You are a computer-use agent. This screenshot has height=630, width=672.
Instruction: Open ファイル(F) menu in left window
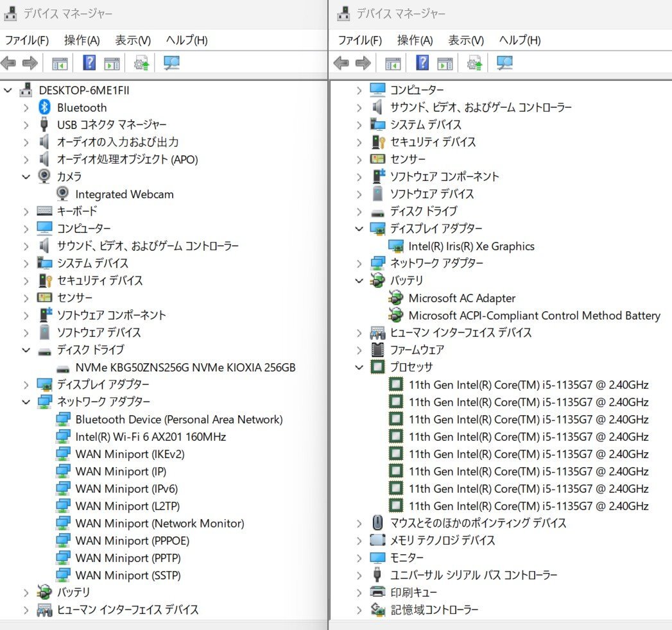point(27,40)
